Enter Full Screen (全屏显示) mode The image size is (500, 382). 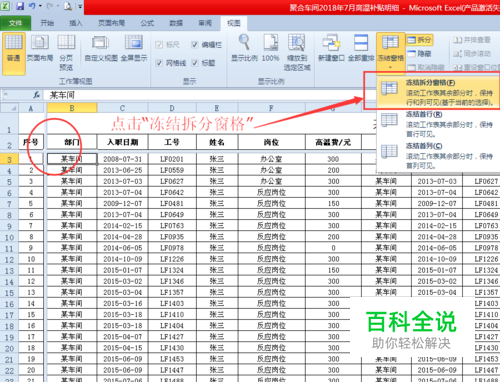click(x=134, y=48)
